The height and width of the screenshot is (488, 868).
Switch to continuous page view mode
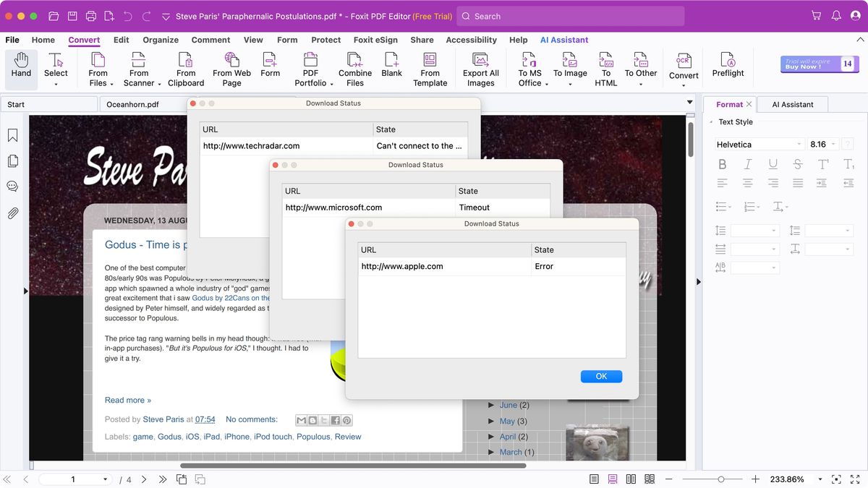click(x=611, y=479)
